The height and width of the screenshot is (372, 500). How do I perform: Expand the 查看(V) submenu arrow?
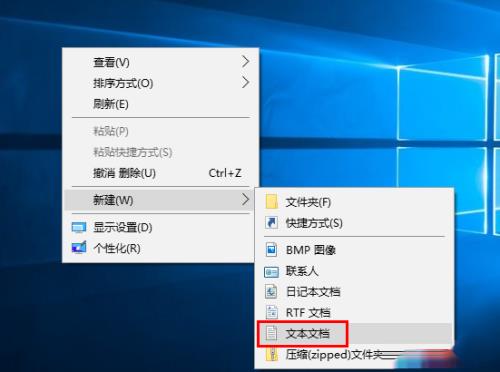245,61
